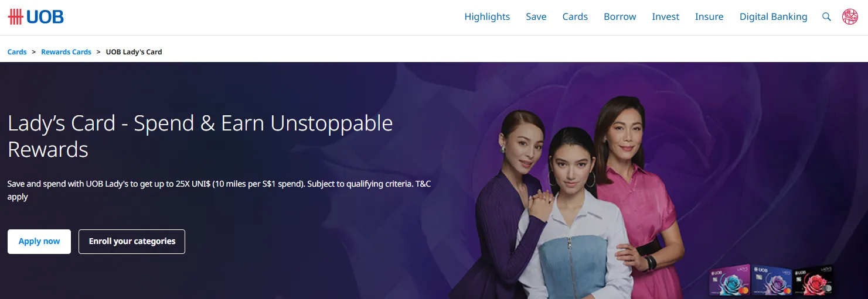Viewport: 868px width, 299px height.
Task: Click Enroll your categories button
Action: coord(132,242)
